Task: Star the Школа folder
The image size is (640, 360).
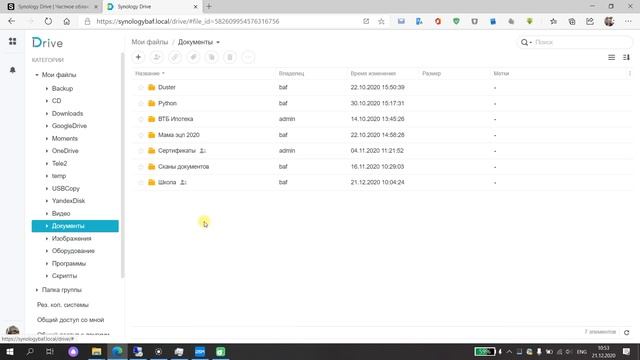Action: (x=141, y=182)
